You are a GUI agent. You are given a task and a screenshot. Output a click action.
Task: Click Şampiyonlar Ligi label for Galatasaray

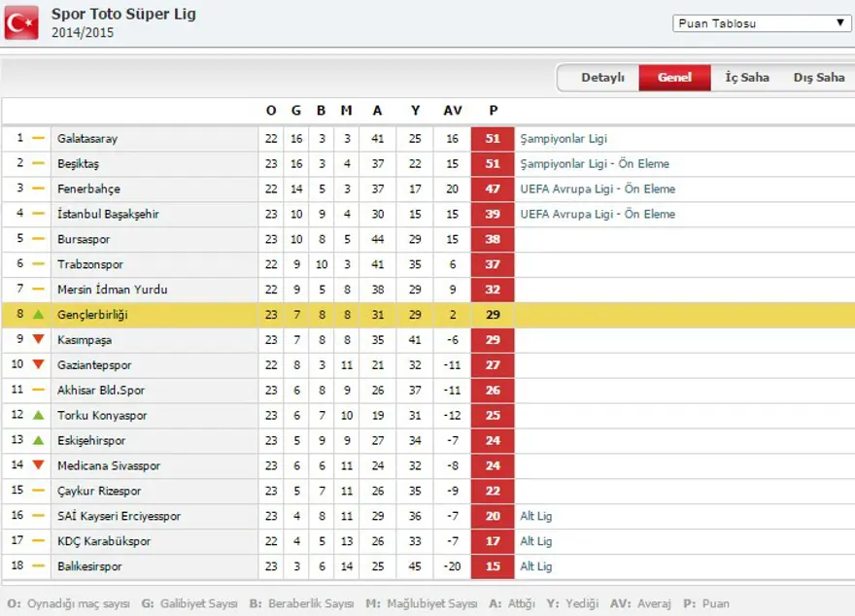(x=562, y=139)
